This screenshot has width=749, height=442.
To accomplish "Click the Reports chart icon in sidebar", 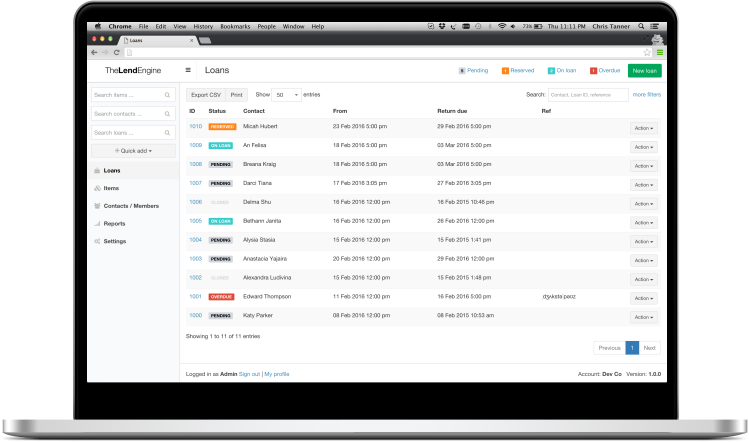I will tap(97, 224).
